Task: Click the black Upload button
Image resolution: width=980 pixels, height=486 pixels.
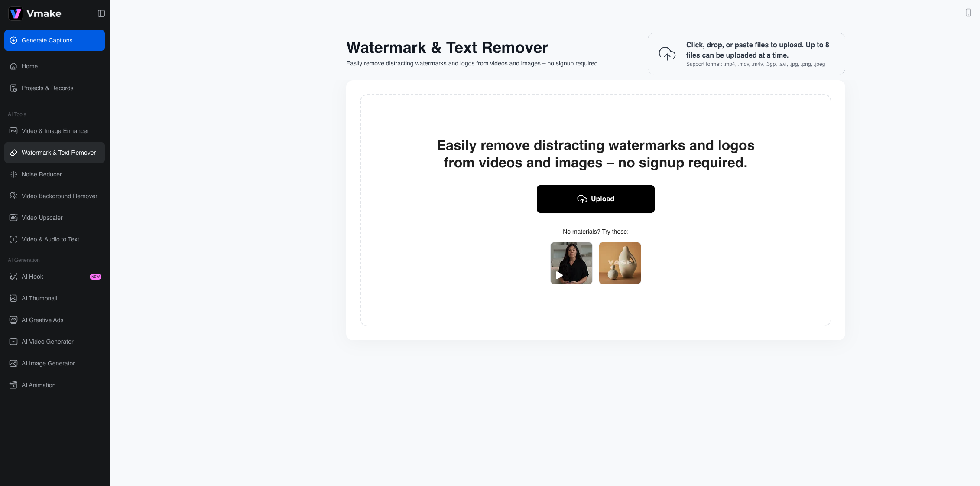Action: (595, 199)
